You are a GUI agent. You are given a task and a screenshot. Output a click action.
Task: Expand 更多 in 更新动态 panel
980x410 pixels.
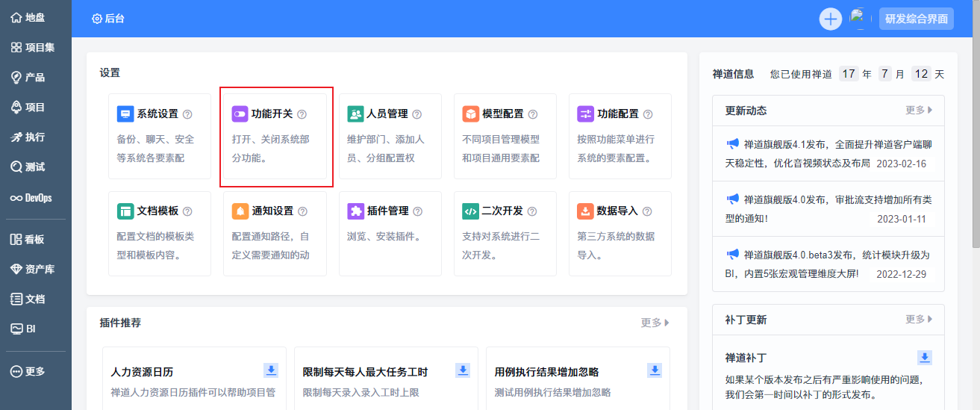pyautogui.click(x=919, y=111)
